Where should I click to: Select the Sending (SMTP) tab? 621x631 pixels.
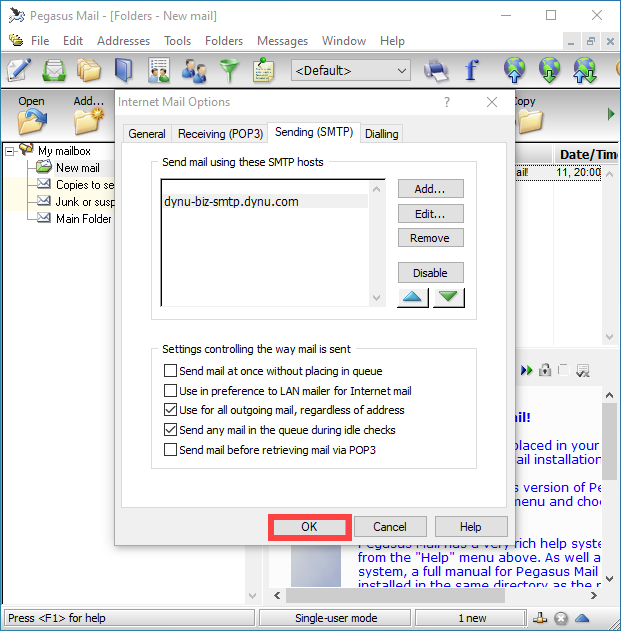(x=314, y=132)
